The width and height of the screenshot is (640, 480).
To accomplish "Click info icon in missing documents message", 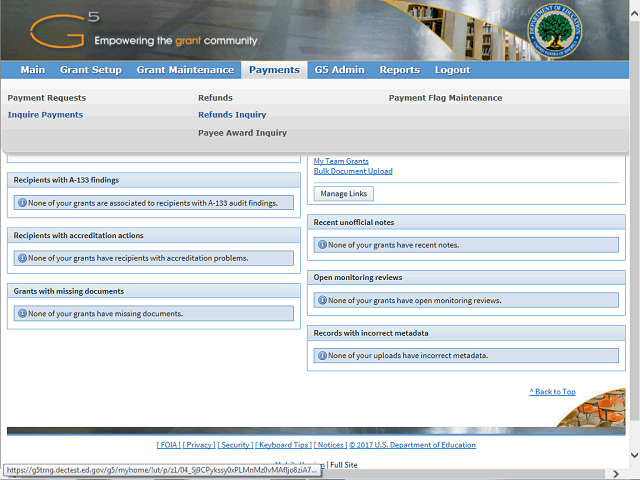I will (22, 314).
